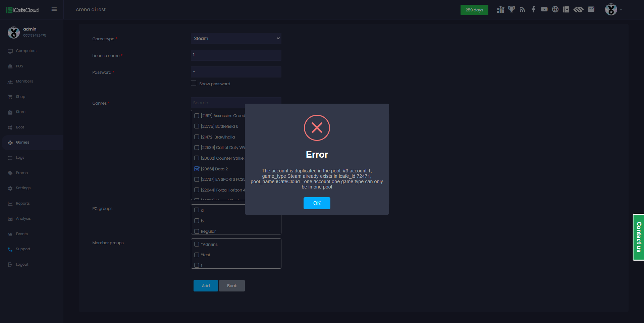The height and width of the screenshot is (323, 644).
Task: Open the mail envelope icon
Action: (591, 9)
